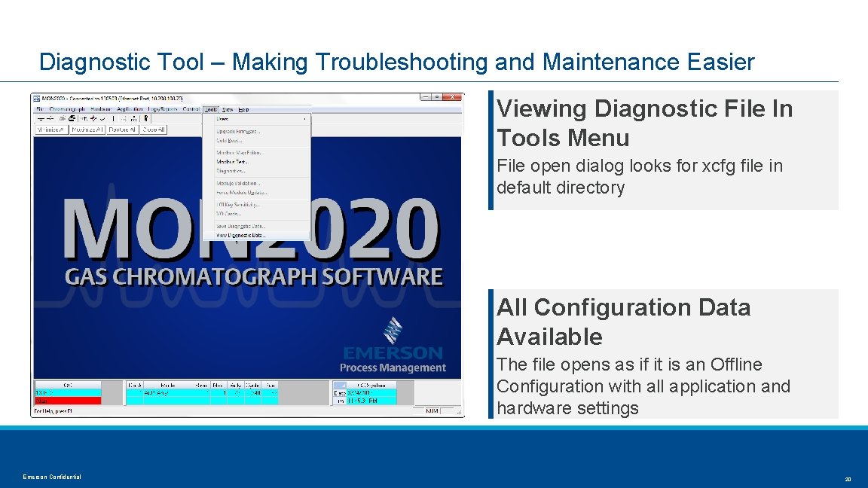Select LOI Key Sensitivity entry

(256, 205)
